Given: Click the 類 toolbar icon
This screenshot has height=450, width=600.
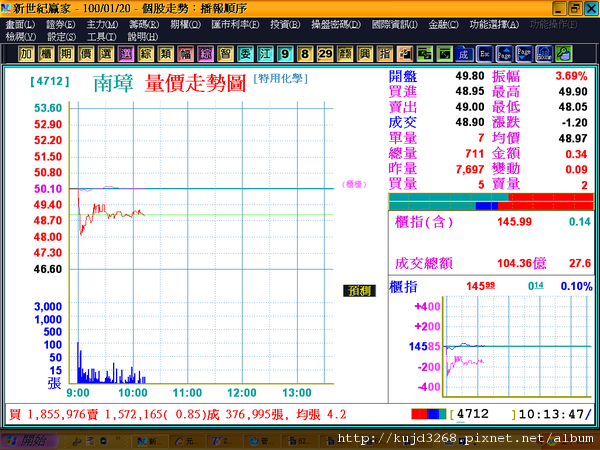Looking at the screenshot, I should (165, 54).
